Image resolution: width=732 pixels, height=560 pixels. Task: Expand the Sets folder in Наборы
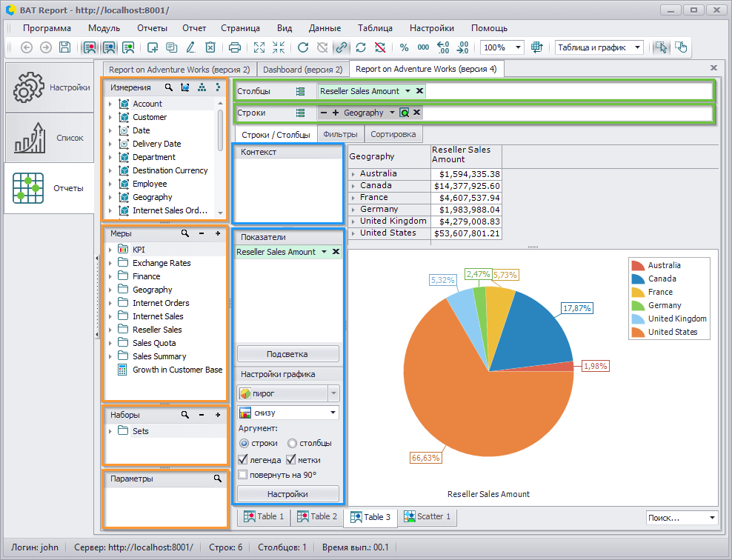pyautogui.click(x=110, y=431)
